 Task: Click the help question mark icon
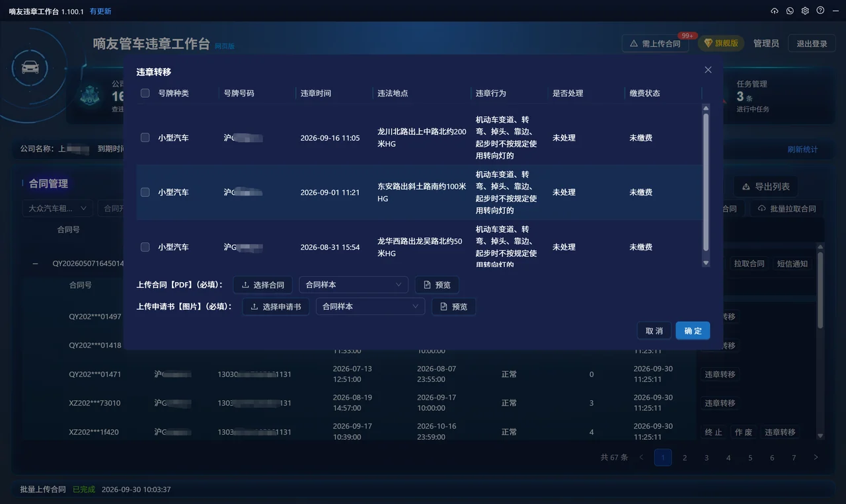tap(820, 11)
